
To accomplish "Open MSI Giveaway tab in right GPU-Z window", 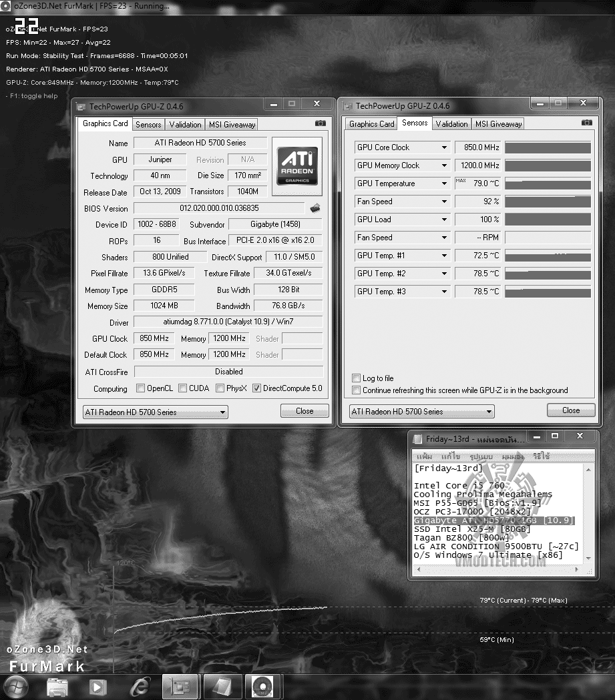I will [498, 124].
